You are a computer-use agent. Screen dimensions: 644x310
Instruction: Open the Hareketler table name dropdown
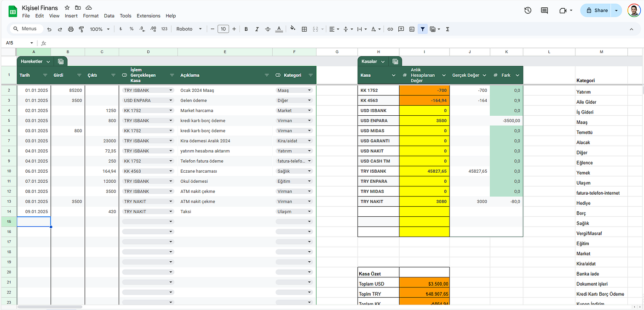(x=48, y=62)
